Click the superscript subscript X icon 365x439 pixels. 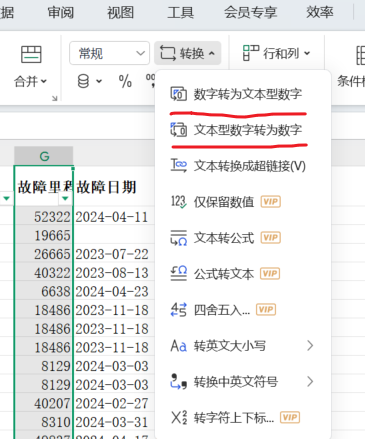[179, 417]
